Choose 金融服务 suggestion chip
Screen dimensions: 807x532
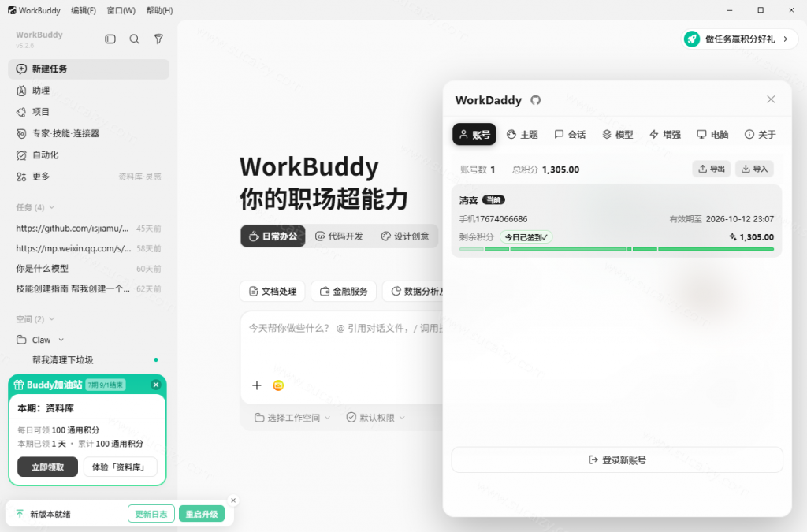344,291
